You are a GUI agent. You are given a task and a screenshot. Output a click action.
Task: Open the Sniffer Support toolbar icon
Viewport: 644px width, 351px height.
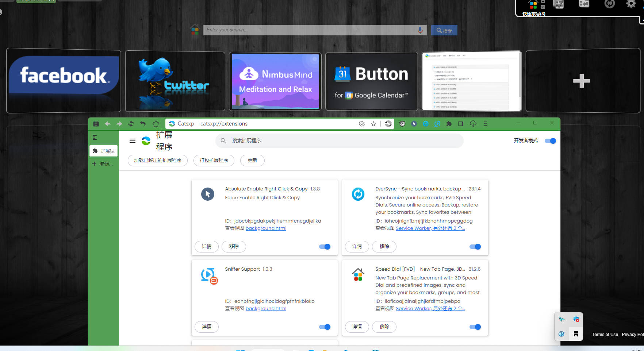(437, 124)
